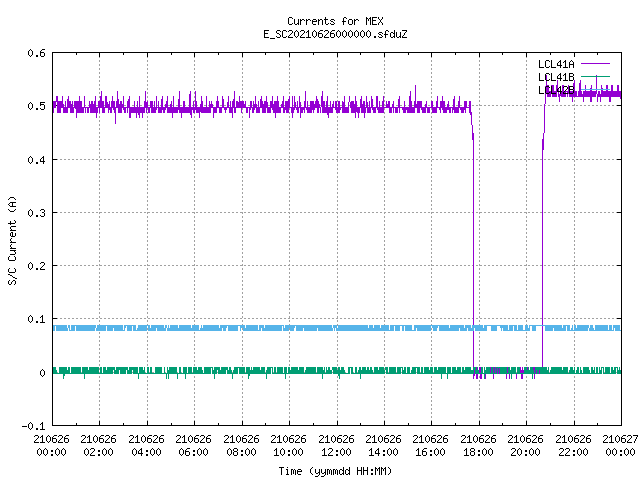This screenshot has width=640, height=480.
Task: Click the y-axis value 0.2
Action: (x=36, y=266)
